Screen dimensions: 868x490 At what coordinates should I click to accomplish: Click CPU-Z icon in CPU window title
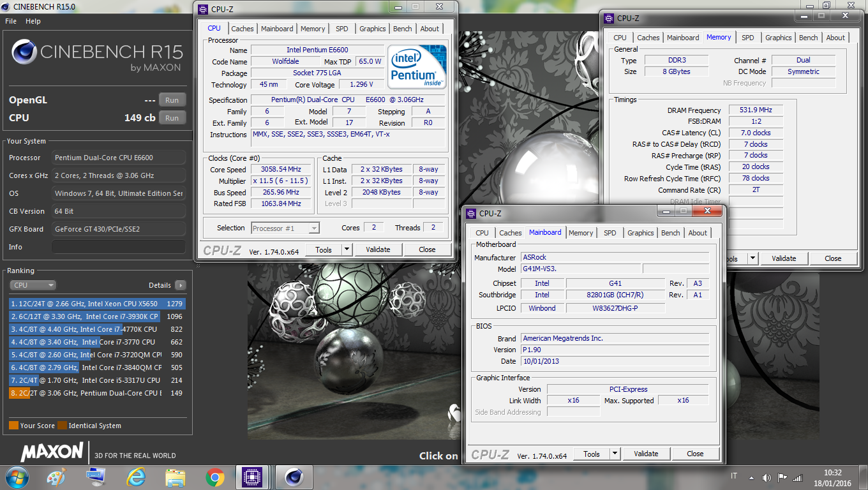click(x=203, y=9)
